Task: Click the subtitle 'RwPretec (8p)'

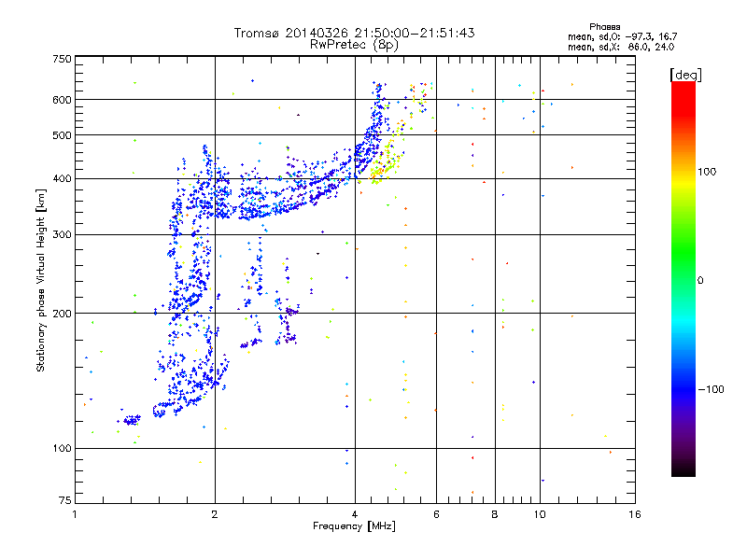Action: coord(354,45)
